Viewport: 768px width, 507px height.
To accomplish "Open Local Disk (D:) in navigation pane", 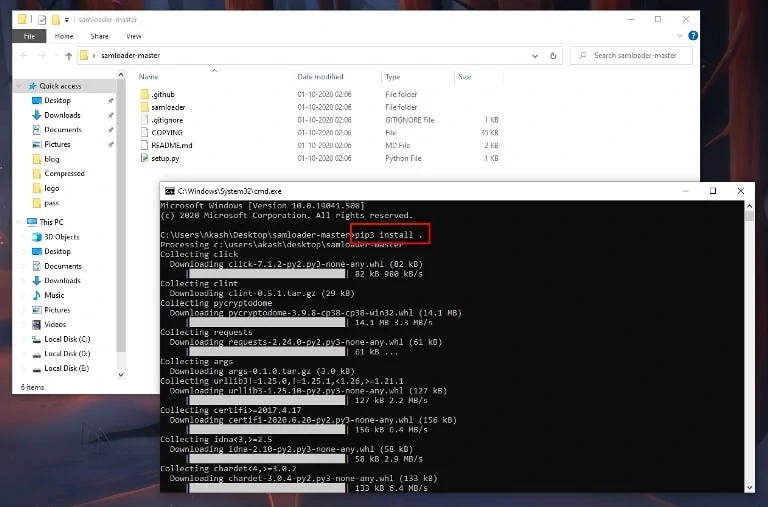I will click(67, 354).
